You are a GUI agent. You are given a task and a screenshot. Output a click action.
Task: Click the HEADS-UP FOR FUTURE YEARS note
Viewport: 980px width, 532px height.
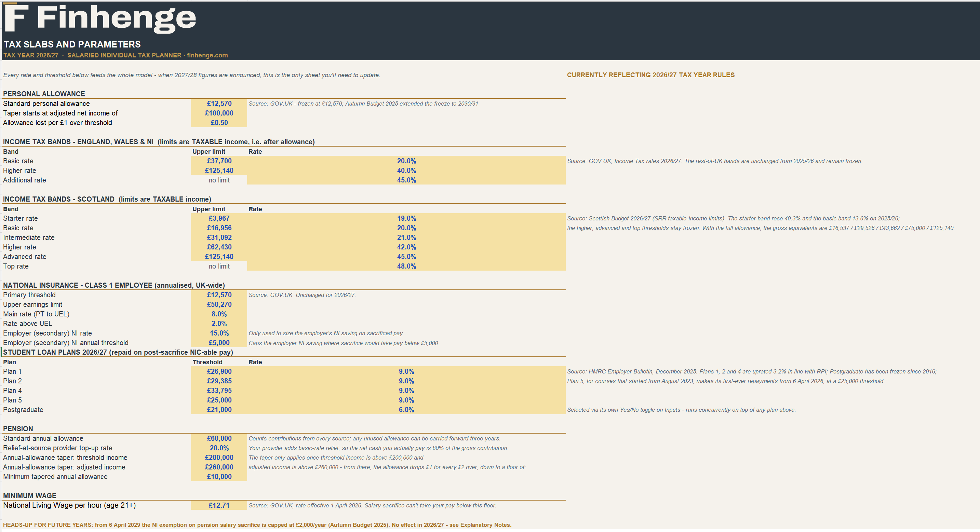click(257, 525)
